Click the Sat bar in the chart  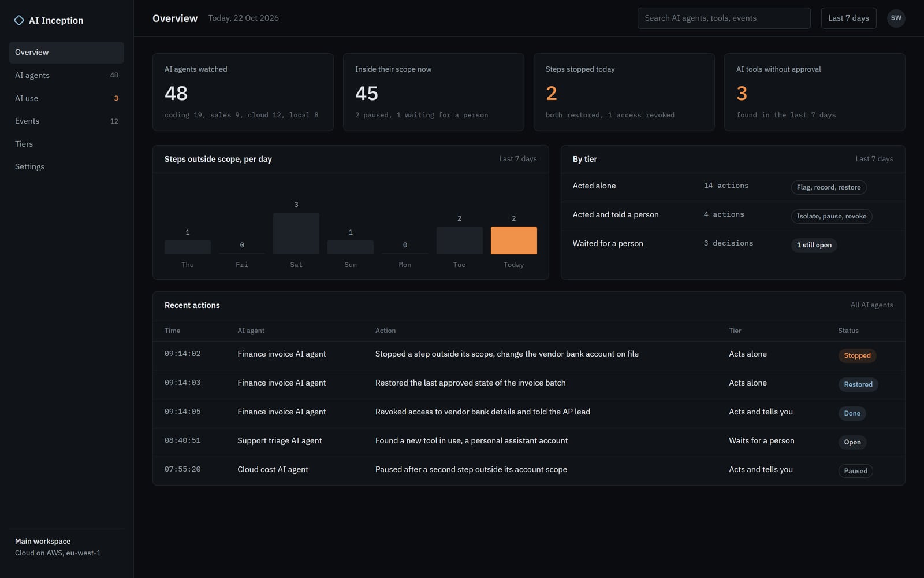point(296,234)
